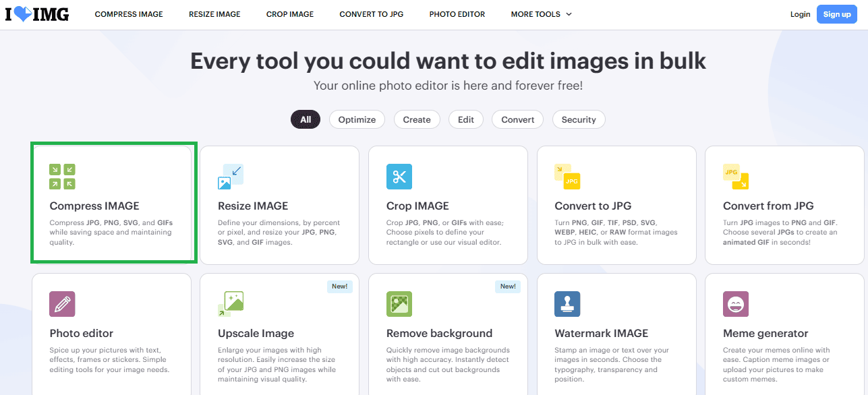Select the Compress IMAGE tool icon
868x395 pixels.
(x=62, y=177)
